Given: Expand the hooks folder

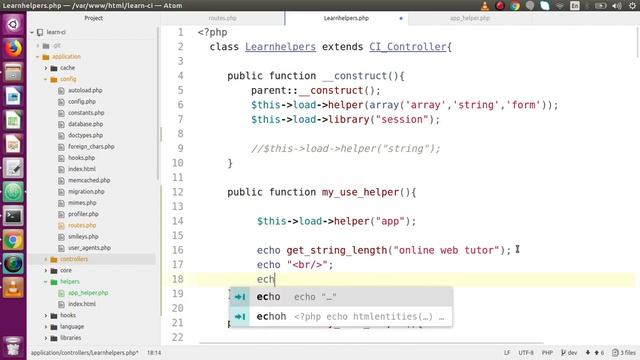Looking at the screenshot, I should 46,316.
